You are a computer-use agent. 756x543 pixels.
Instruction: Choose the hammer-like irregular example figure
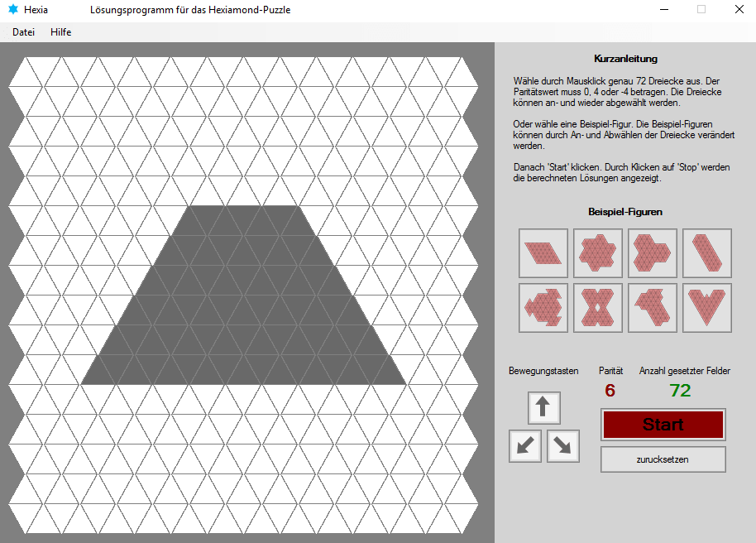coord(653,308)
